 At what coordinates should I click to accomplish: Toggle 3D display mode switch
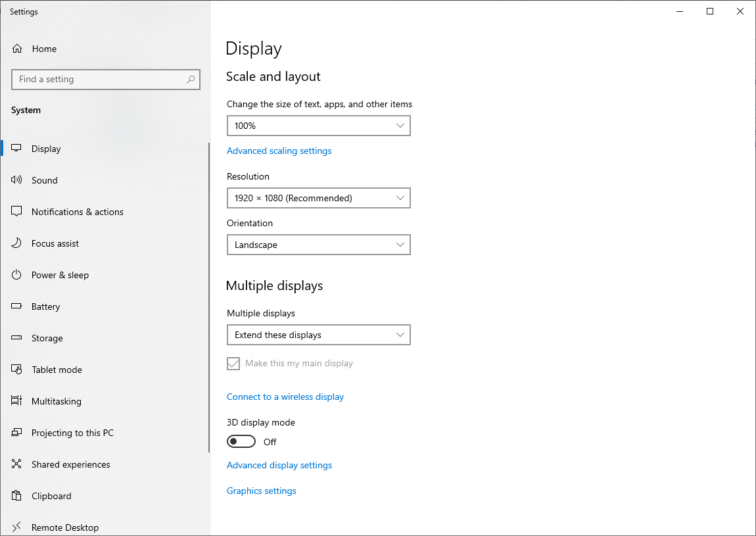pos(241,441)
